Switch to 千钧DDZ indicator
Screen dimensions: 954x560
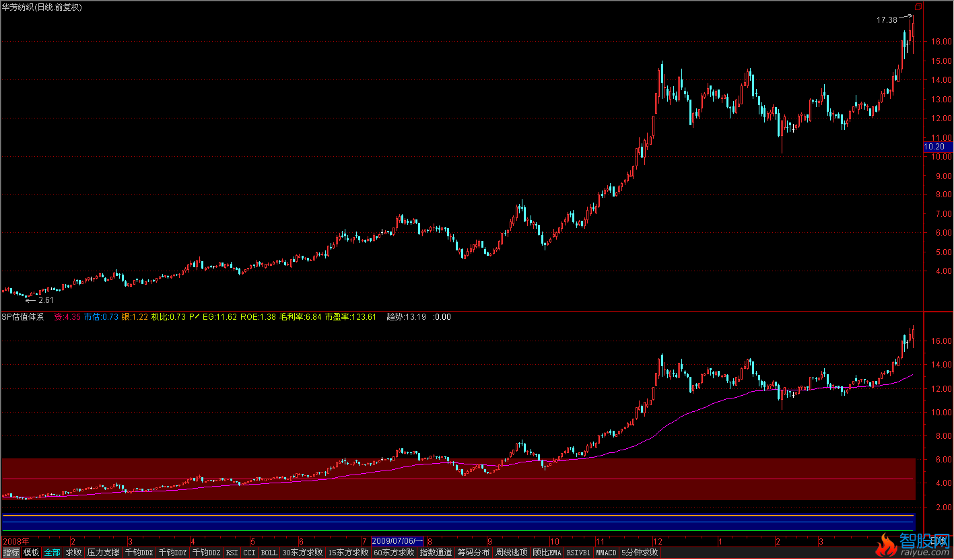(x=206, y=553)
